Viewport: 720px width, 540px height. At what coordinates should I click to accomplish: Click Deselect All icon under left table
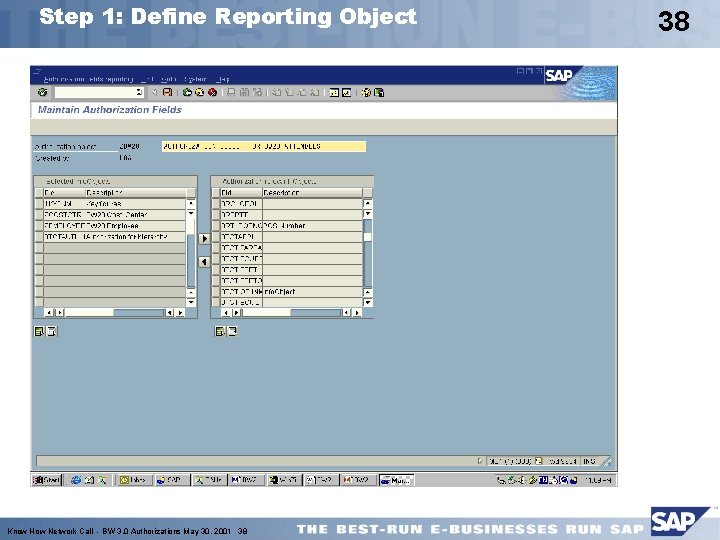[x=51, y=331]
